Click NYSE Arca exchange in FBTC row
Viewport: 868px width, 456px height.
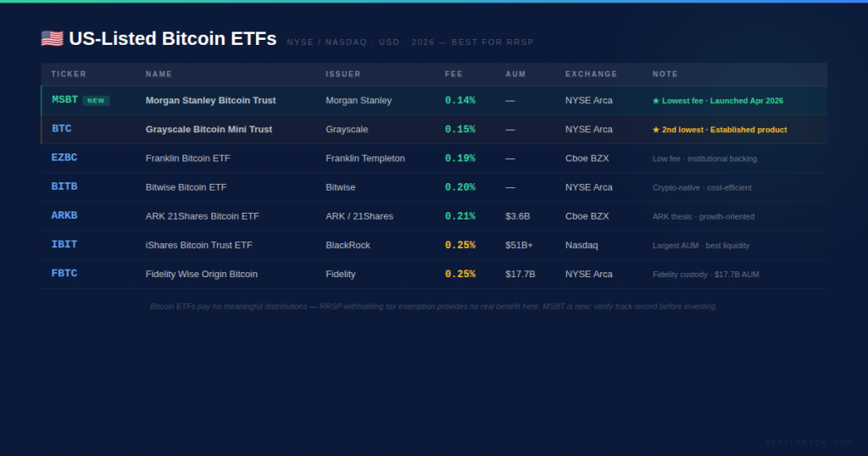click(589, 274)
